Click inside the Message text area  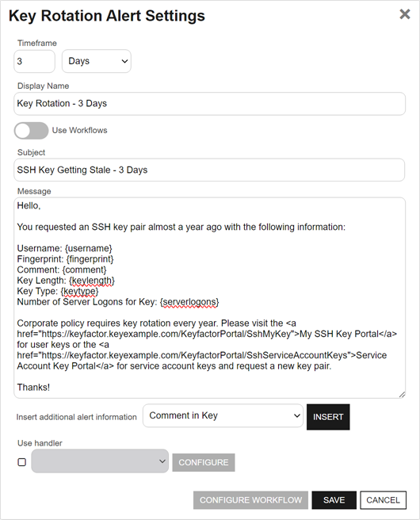(209, 298)
